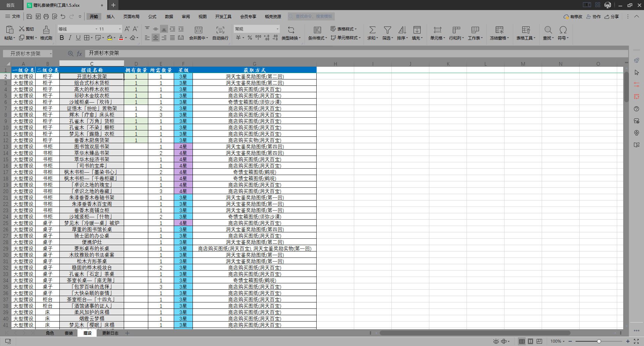The width and height of the screenshot is (644, 346).
Task: Click the 分享 share button
Action: click(x=612, y=16)
